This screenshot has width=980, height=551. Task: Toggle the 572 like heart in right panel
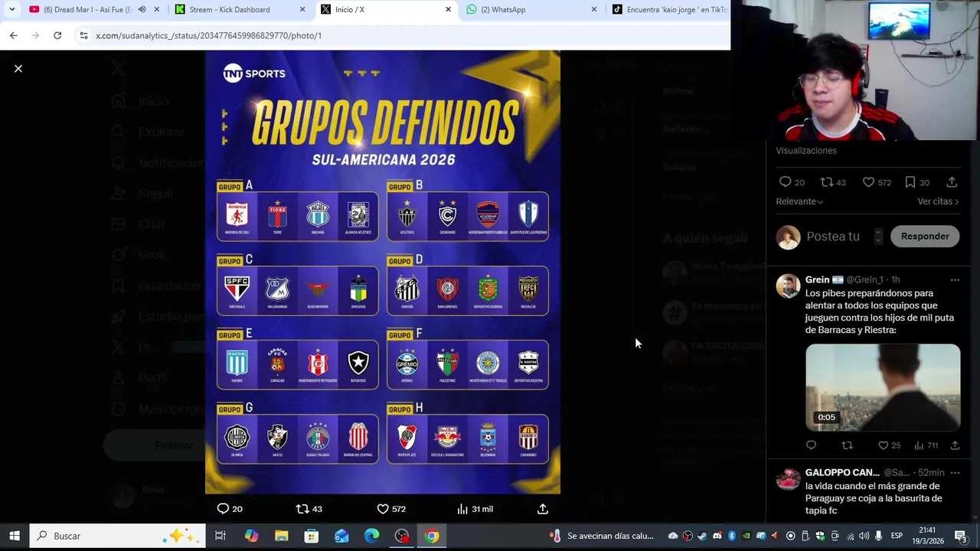877,182
